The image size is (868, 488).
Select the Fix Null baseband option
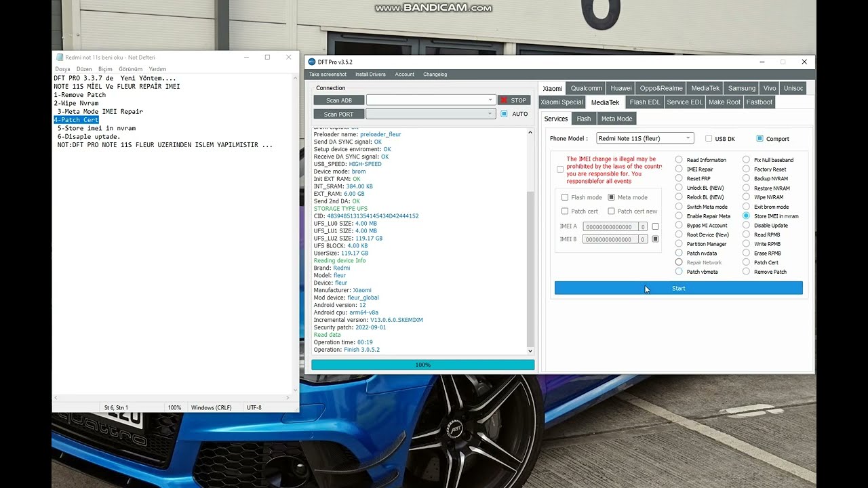point(746,160)
